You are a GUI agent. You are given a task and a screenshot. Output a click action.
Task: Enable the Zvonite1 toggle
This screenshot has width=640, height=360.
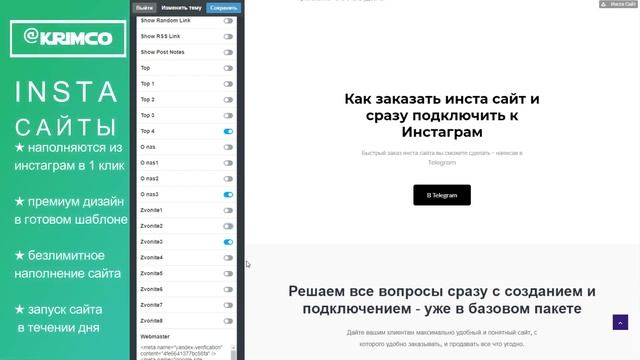click(x=228, y=211)
